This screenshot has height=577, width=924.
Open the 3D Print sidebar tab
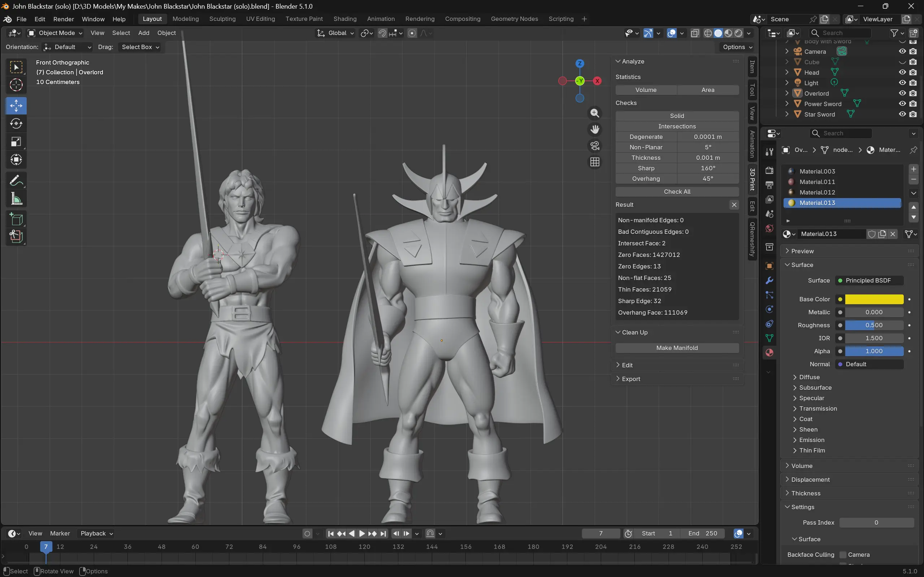[752, 179]
